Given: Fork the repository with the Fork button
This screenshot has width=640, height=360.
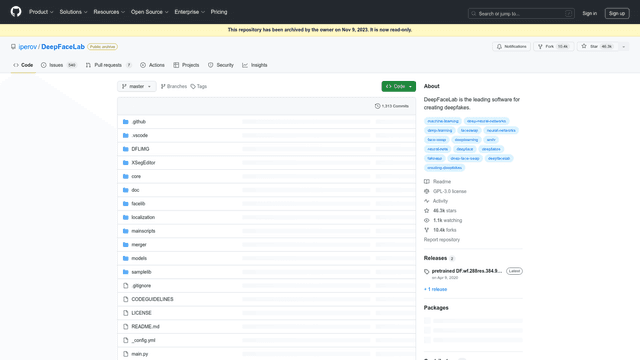Looking at the screenshot, I should (553, 47).
